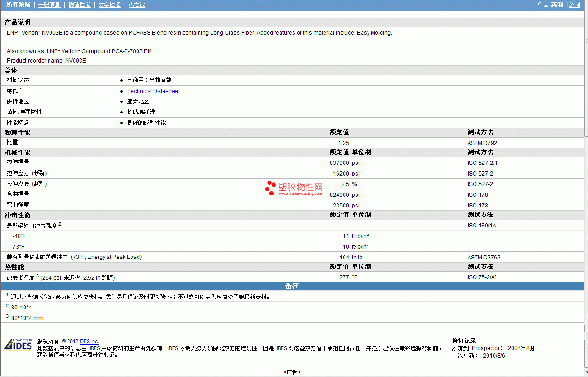This screenshot has height=377, width=588.
Task: Click the <广告> label at the bottom
Action: pyautogui.click(x=292, y=372)
